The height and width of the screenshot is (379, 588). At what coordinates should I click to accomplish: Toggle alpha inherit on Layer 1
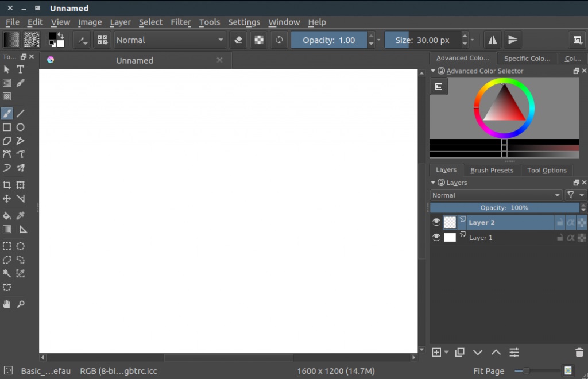[570, 237]
